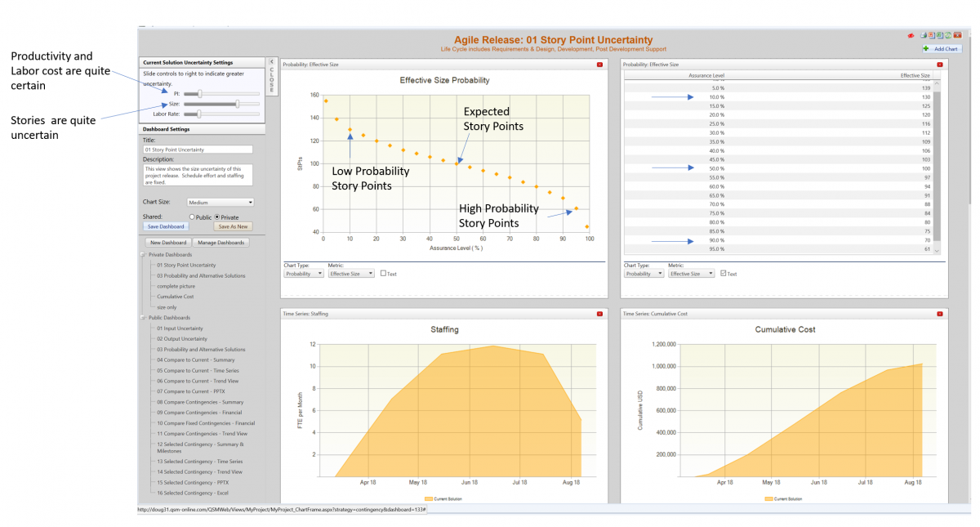Viewport: 980px width, 527px height.
Task: Click the Effective Size column header in table
Action: coord(915,75)
